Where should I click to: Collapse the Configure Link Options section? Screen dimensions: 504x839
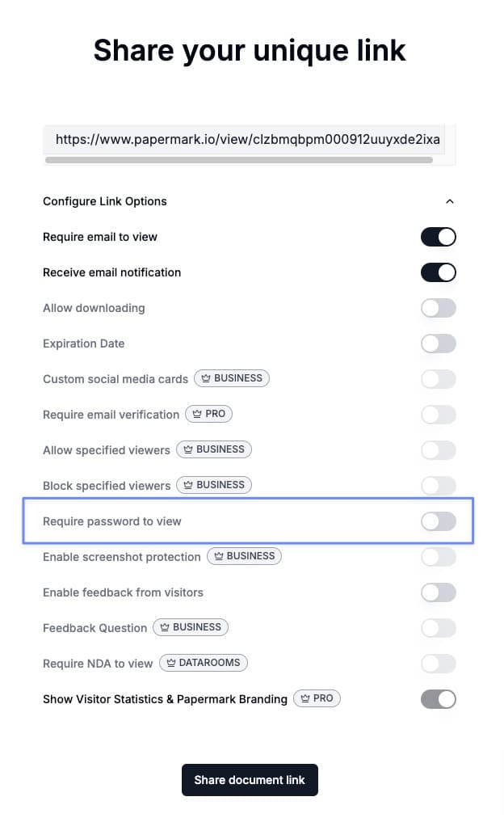point(450,200)
